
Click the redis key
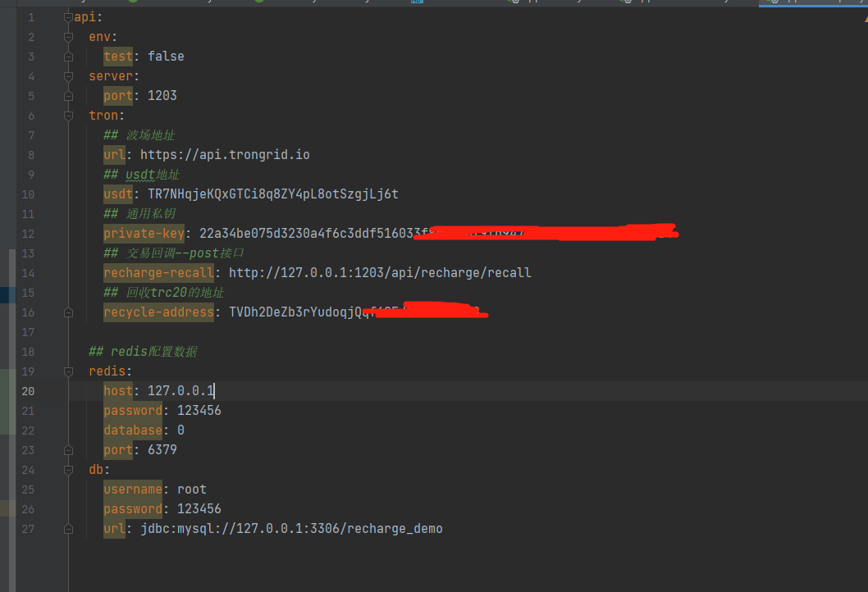click(x=107, y=371)
